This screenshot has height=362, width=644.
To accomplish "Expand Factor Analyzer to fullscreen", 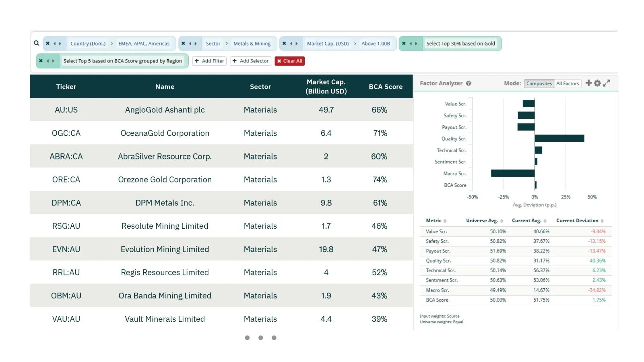I will (607, 83).
